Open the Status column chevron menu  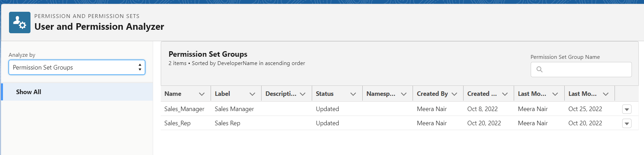[353, 94]
